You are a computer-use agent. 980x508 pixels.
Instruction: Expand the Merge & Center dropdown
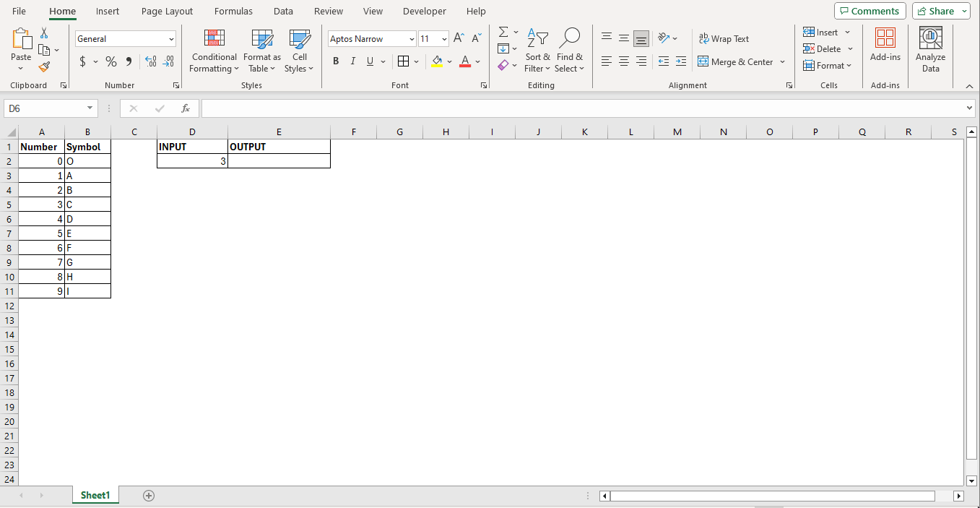click(x=782, y=61)
